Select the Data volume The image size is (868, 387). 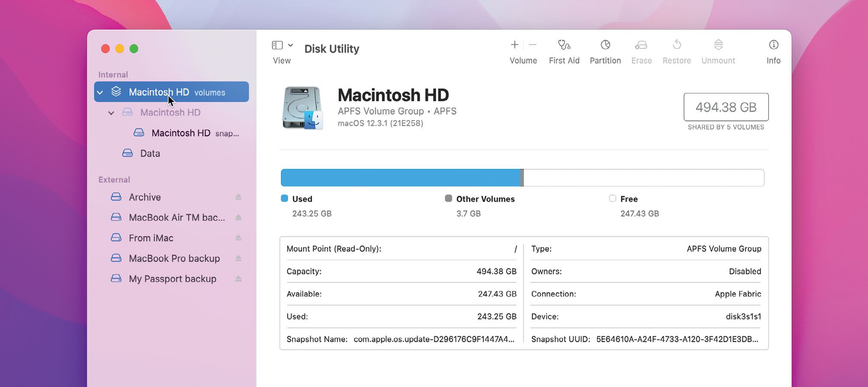pos(150,153)
